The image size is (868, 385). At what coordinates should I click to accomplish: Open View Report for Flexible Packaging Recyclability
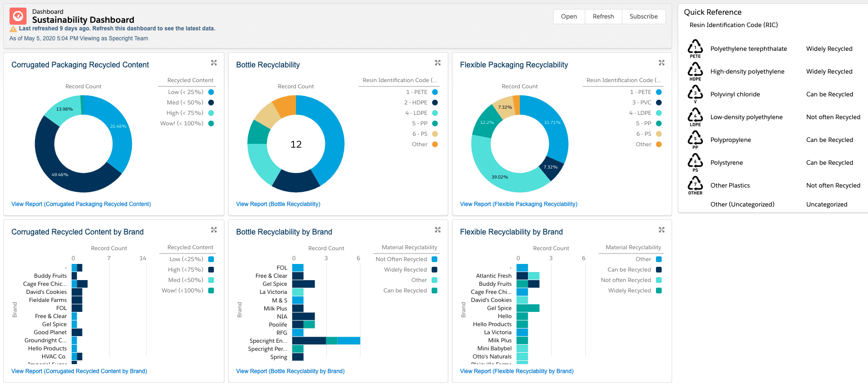[x=519, y=204]
